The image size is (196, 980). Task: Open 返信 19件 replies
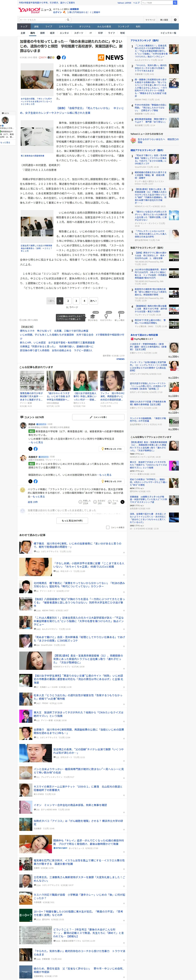33,502
